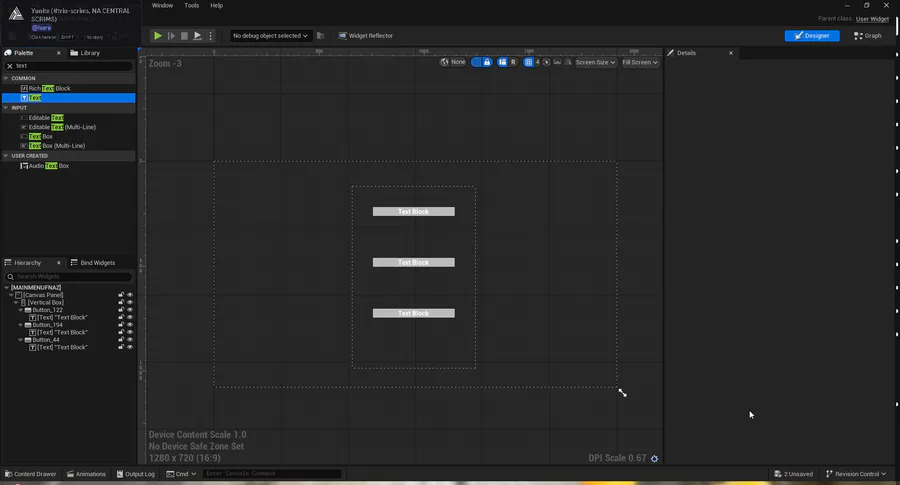Collapse the [Canvas Panel] tree node
The image size is (900, 485).
pyautogui.click(x=11, y=295)
